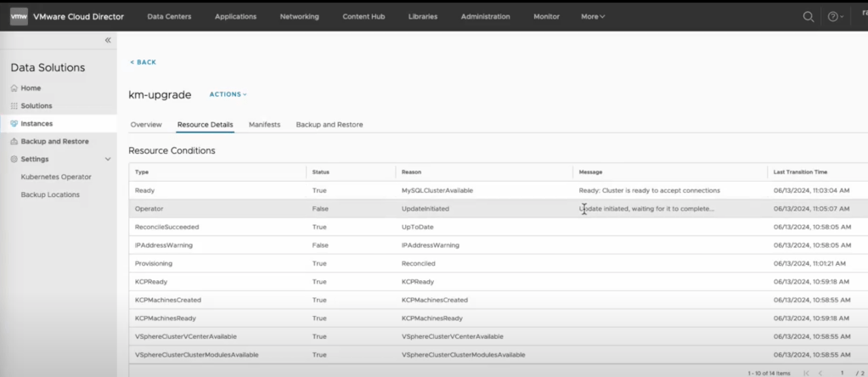
Task: Collapse the Settings section chevron
Action: pyautogui.click(x=108, y=160)
